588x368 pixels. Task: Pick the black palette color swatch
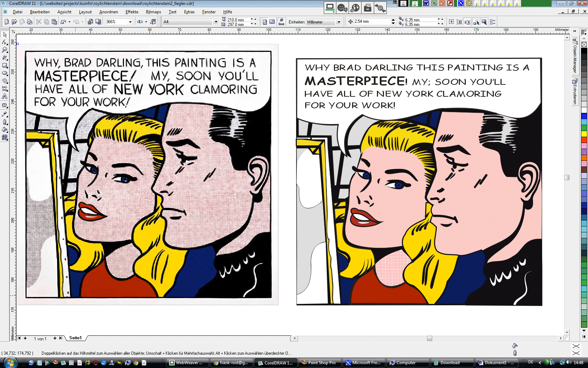pyautogui.click(x=584, y=51)
